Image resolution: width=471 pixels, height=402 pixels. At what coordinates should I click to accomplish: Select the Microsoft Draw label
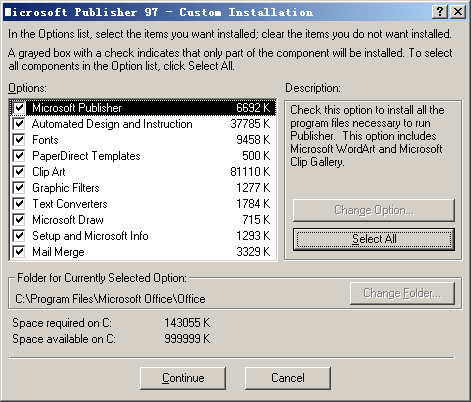[x=68, y=220]
